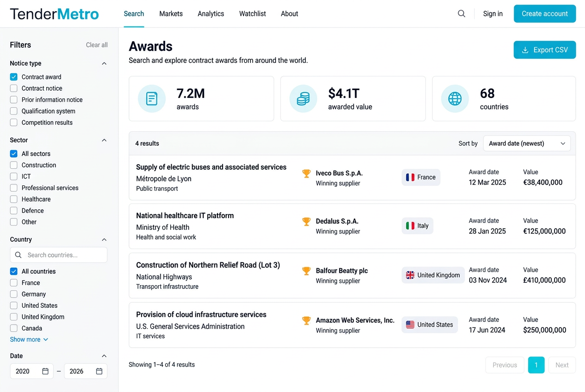
Task: Check the United States filter checkbox
Action: 14,306
